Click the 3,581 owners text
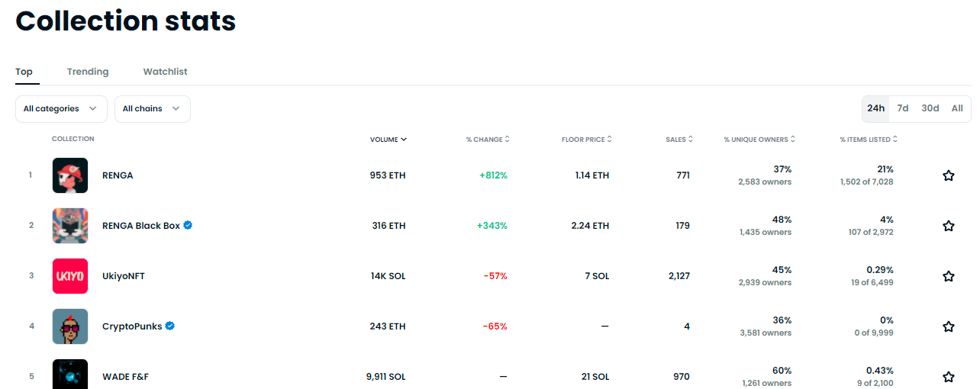Screen dimensions: 980x389 (766, 333)
